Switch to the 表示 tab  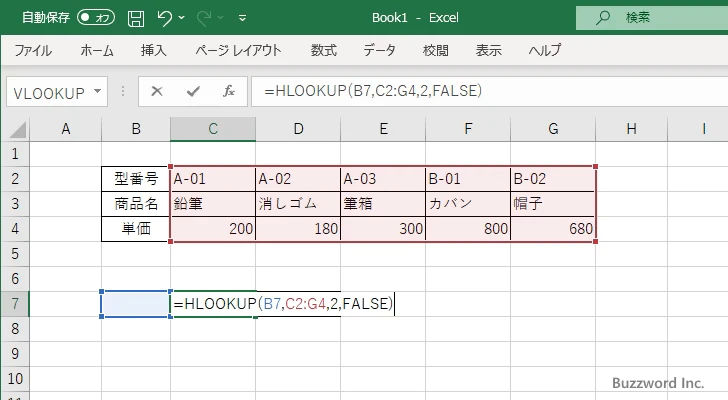click(488, 50)
